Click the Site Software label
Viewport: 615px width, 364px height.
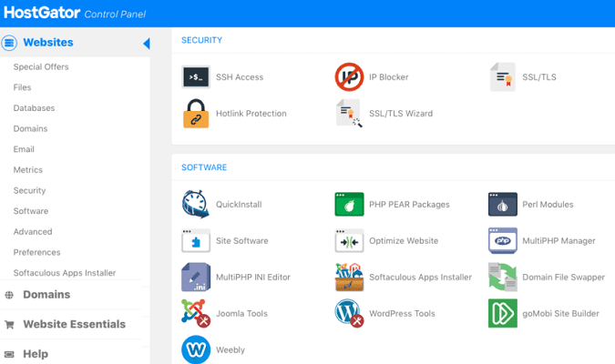pyautogui.click(x=242, y=241)
